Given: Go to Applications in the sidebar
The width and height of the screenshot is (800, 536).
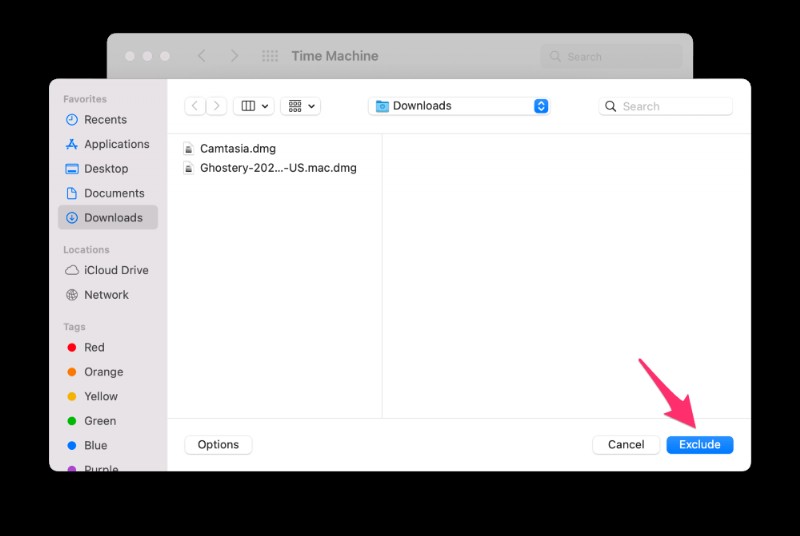Looking at the screenshot, I should point(116,144).
